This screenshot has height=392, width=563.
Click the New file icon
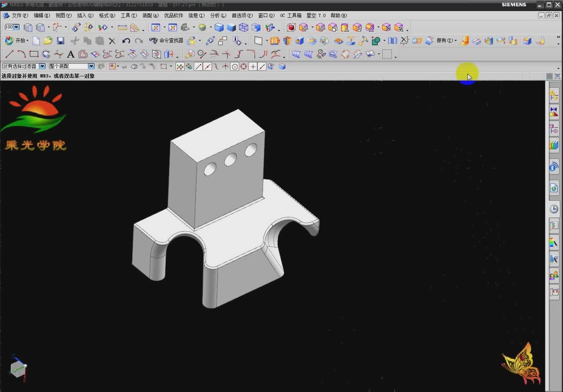pyautogui.click(x=36, y=41)
